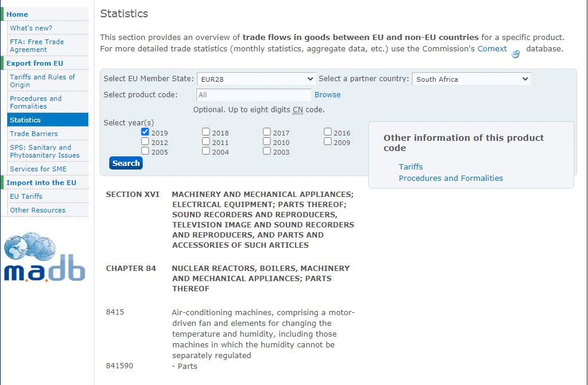This screenshot has height=385, width=588.
Task: Expand the partner country dropdown
Action: [x=472, y=79]
